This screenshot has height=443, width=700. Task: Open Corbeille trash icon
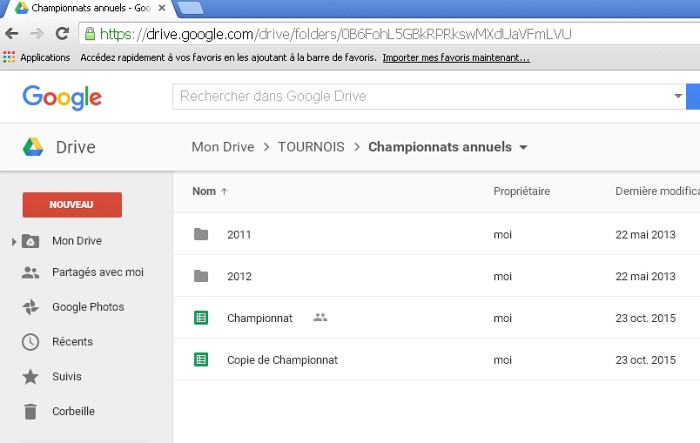31,411
